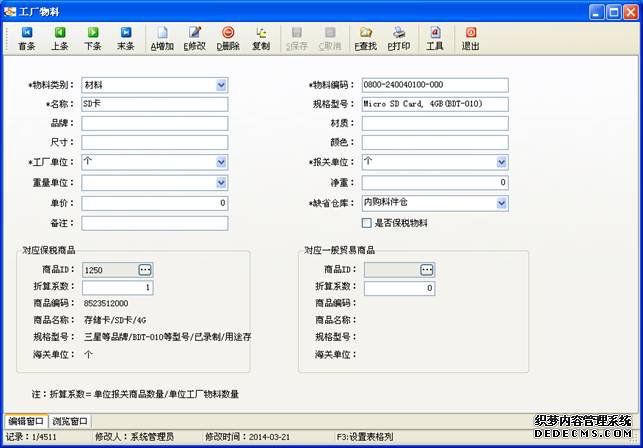Expand the 缺省仓库 combo box
Viewport: 643px width, 448px height.
pyautogui.click(x=501, y=203)
